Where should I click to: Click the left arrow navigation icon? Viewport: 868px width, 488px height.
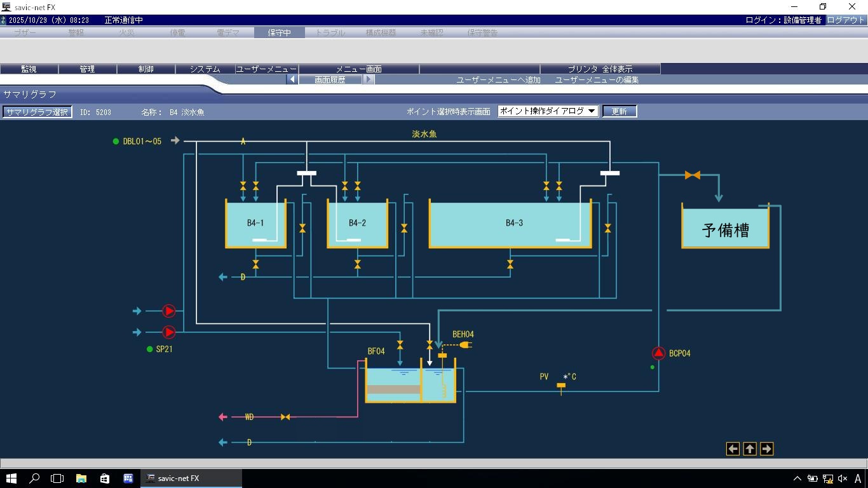733,449
